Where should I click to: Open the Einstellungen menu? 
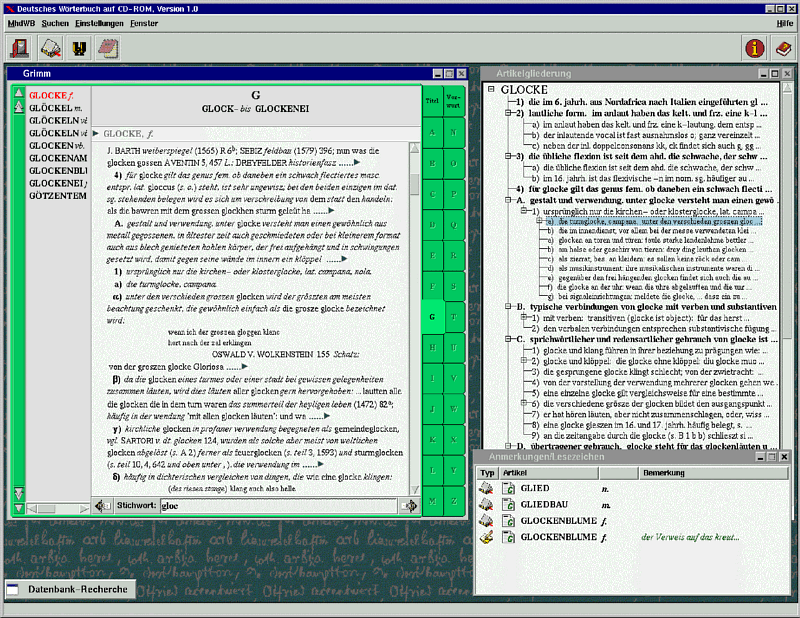pyautogui.click(x=99, y=23)
